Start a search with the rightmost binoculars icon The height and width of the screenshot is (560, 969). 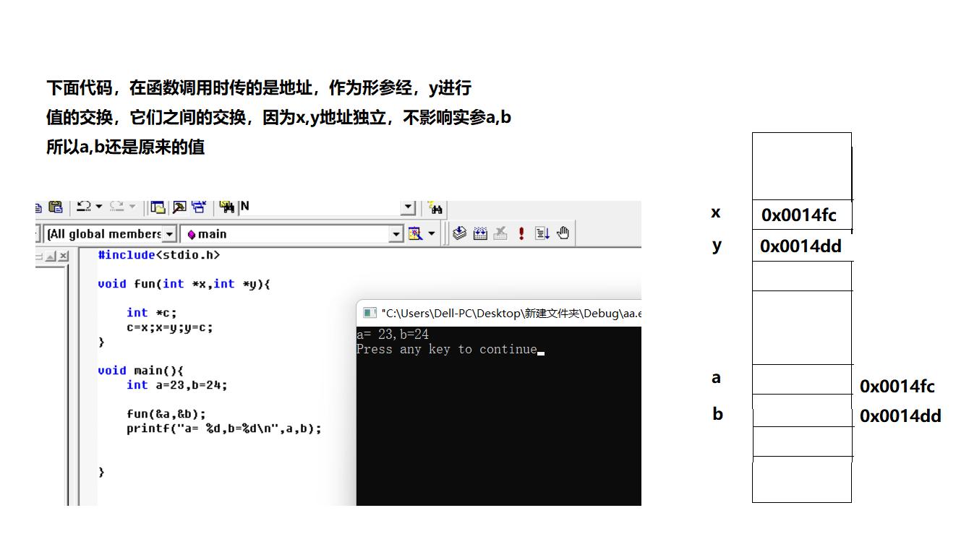click(x=435, y=207)
